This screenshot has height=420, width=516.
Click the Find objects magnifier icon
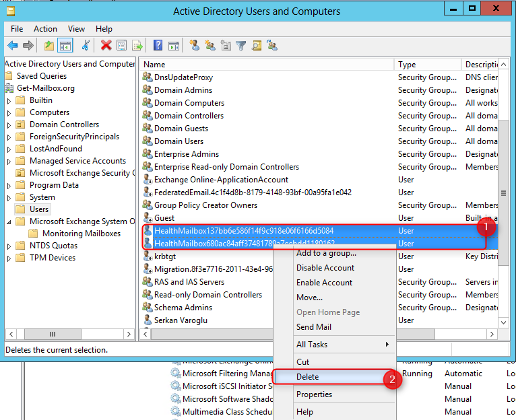(x=257, y=45)
